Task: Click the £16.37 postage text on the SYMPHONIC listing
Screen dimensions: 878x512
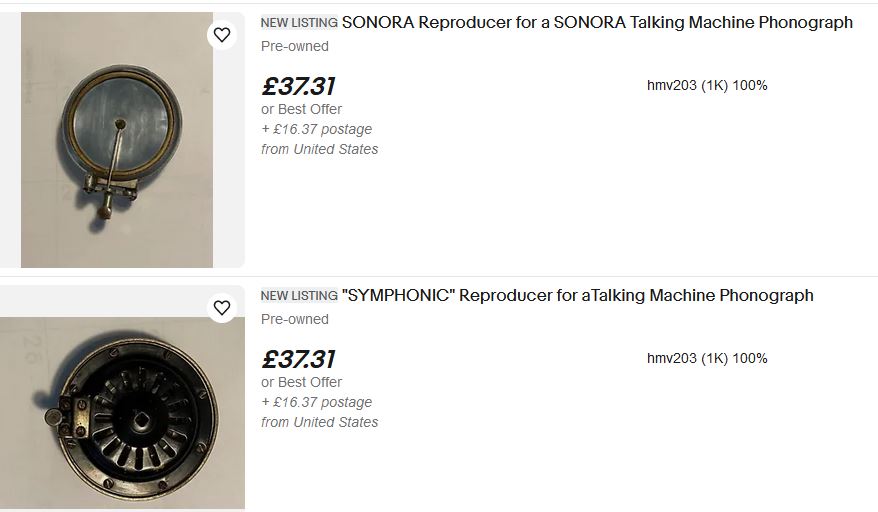Action: click(317, 402)
